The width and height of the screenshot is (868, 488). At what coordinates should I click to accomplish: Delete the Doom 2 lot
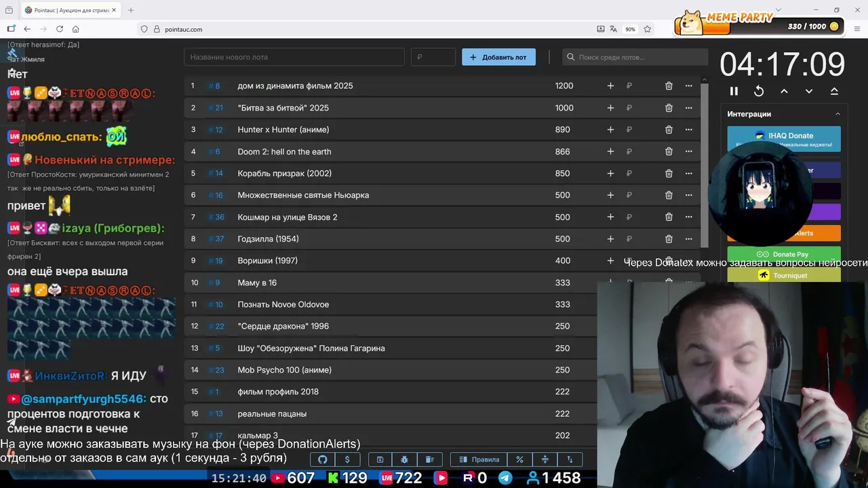(669, 151)
